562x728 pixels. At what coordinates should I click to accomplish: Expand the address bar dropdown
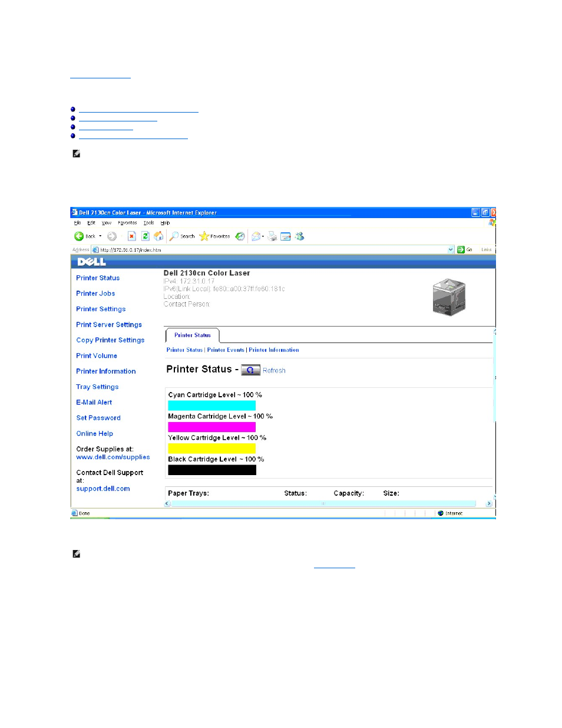point(451,250)
